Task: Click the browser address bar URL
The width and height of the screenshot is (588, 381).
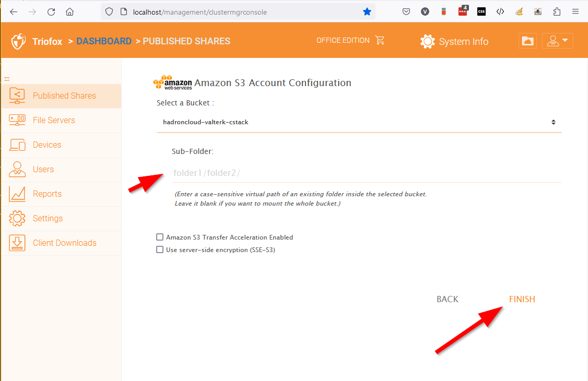Action: click(x=200, y=12)
